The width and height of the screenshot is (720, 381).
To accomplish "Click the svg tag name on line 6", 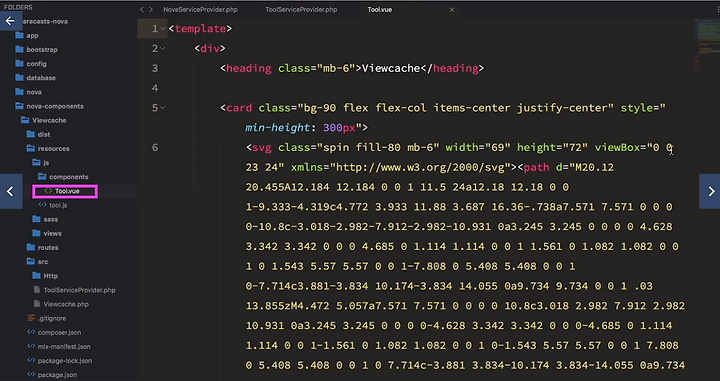I will (x=262, y=147).
